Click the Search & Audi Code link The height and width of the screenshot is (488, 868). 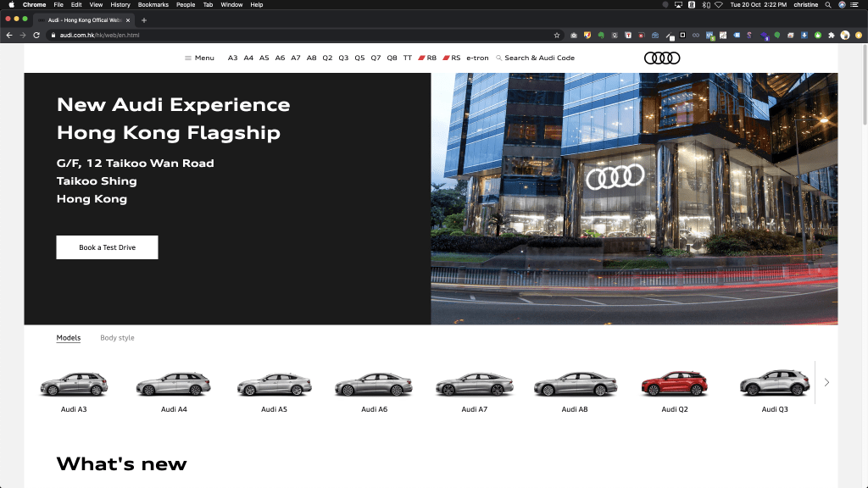[x=539, y=58]
